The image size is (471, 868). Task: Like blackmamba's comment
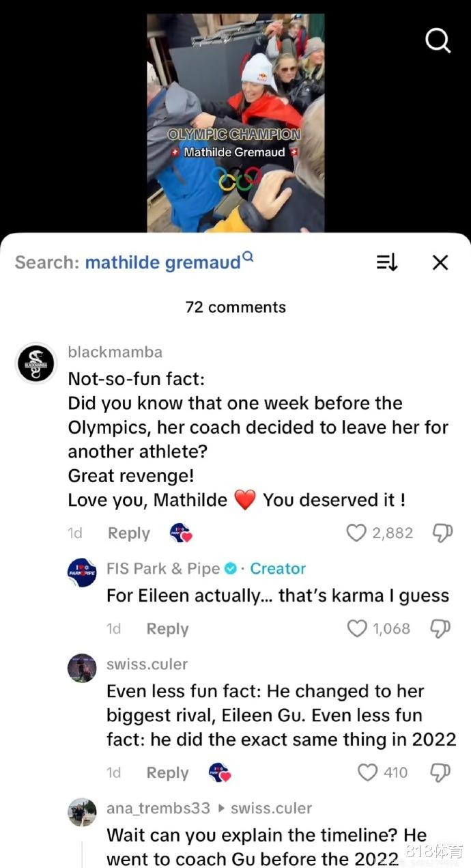click(x=356, y=533)
